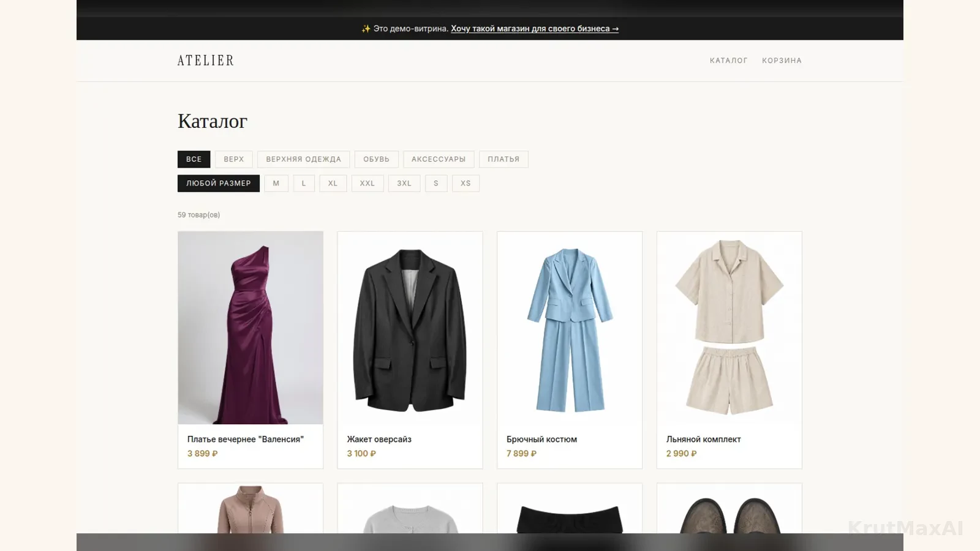This screenshot has width=980, height=551.
Task: Click the price 3 899 ₽
Action: click(x=203, y=454)
